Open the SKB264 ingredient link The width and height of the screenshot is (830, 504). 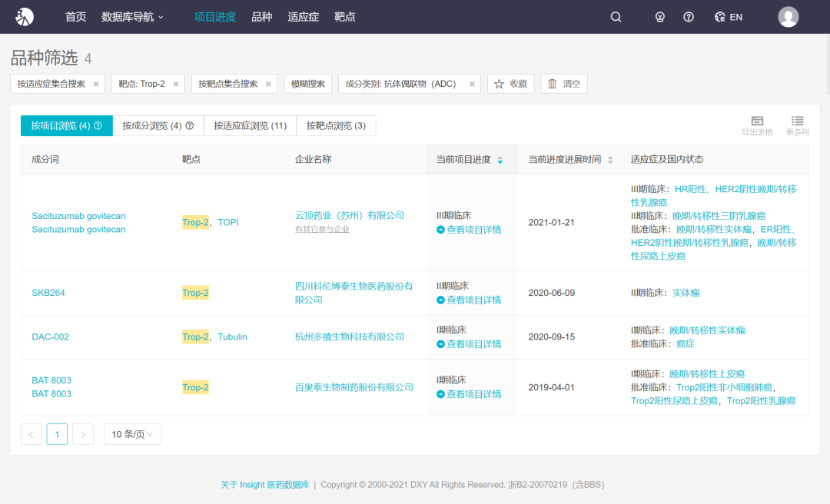(x=48, y=293)
